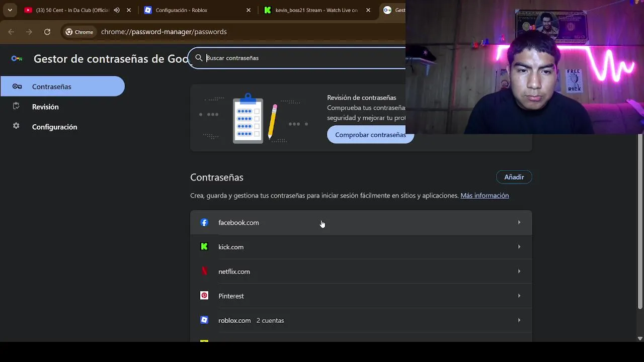Viewport: 644px width, 362px height.
Task: Go back with the browser back arrow
Action: (x=11, y=32)
